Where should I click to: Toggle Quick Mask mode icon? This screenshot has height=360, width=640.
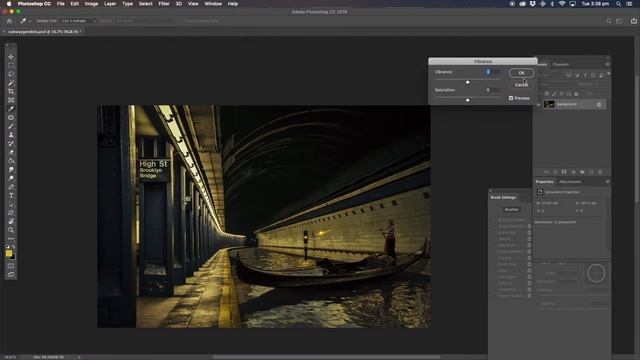(11, 266)
